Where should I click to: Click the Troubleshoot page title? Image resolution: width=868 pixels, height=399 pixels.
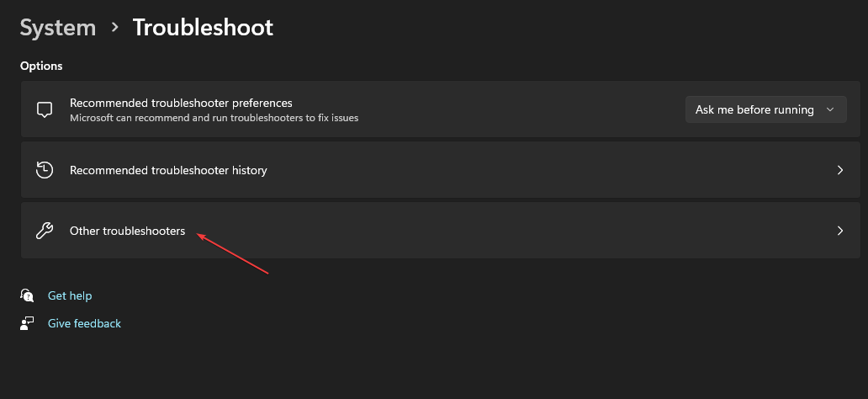pos(204,28)
